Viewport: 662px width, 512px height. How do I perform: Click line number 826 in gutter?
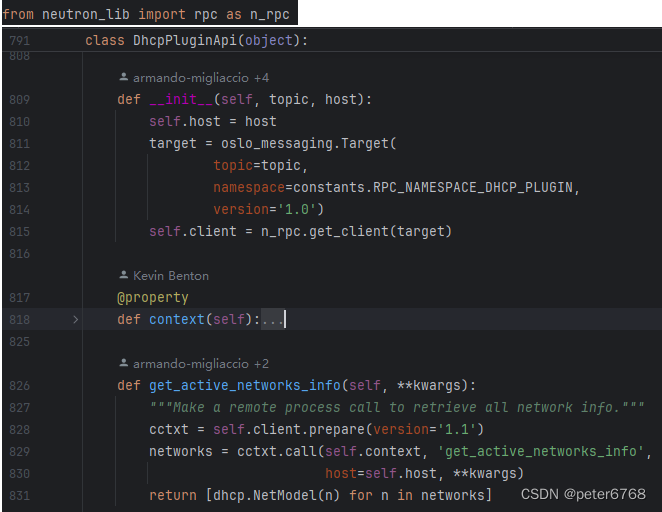(19, 385)
